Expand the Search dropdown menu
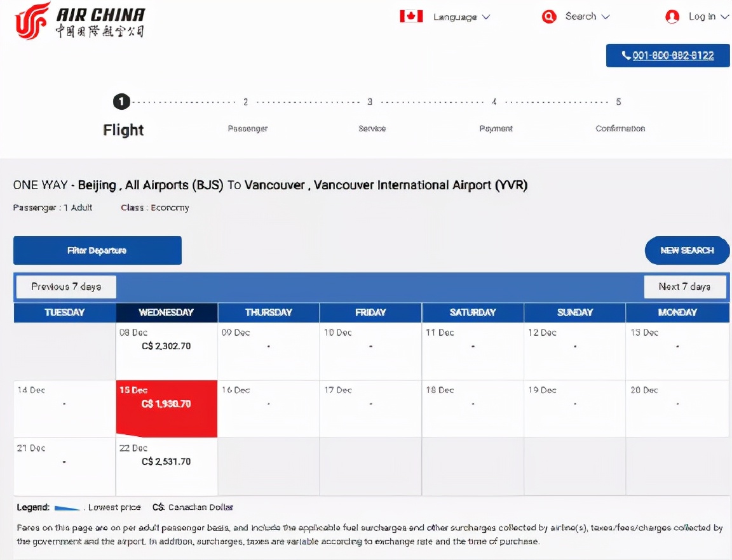The width and height of the screenshot is (732, 560). 587,17
